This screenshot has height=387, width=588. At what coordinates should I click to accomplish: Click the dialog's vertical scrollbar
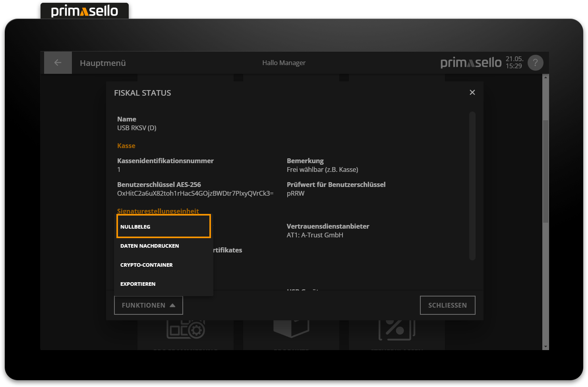(472, 186)
